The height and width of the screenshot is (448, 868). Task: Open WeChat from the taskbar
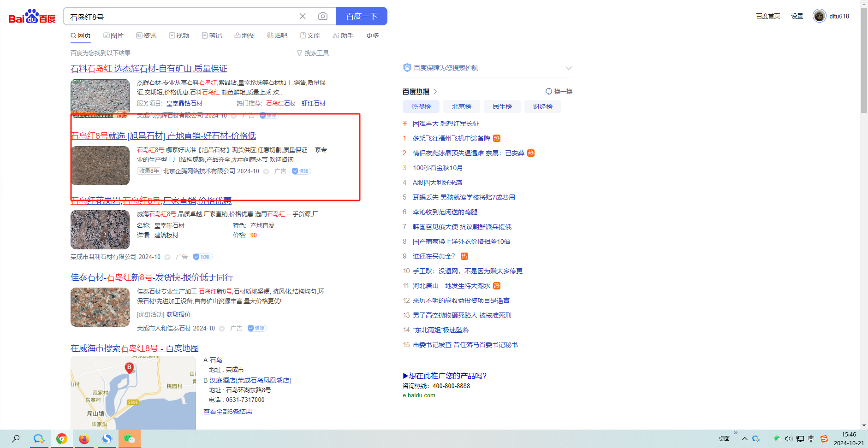coord(130,439)
